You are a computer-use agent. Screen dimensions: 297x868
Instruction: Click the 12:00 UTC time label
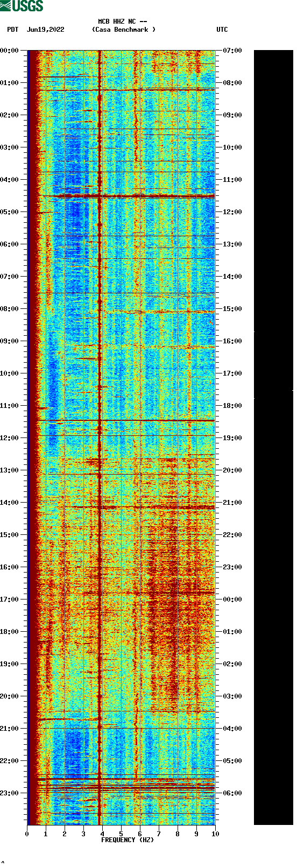coord(232,212)
